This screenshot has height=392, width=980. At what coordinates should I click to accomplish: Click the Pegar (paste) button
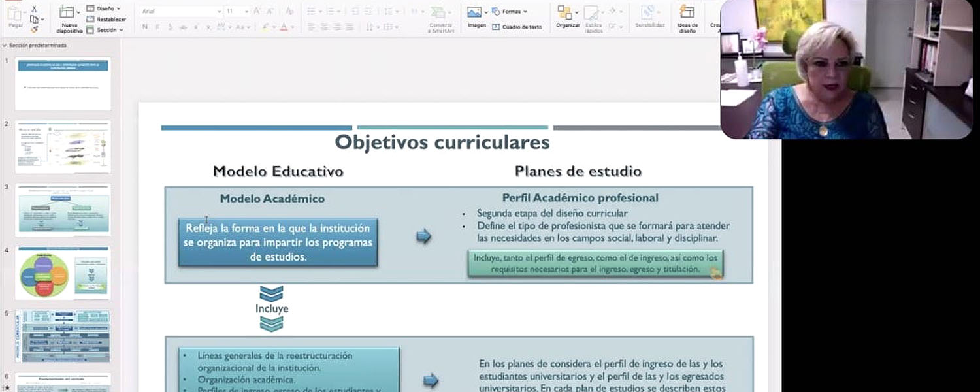pyautogui.click(x=15, y=16)
